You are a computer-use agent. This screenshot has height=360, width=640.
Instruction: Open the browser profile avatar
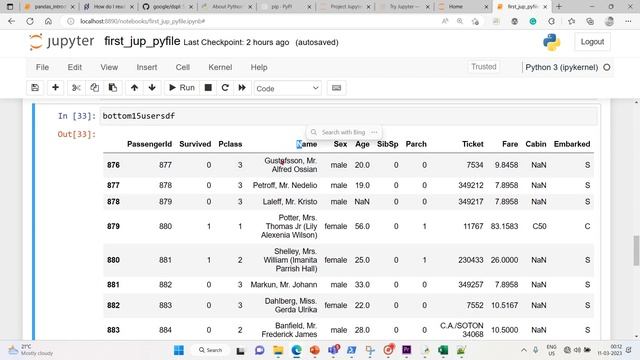tap(609, 21)
